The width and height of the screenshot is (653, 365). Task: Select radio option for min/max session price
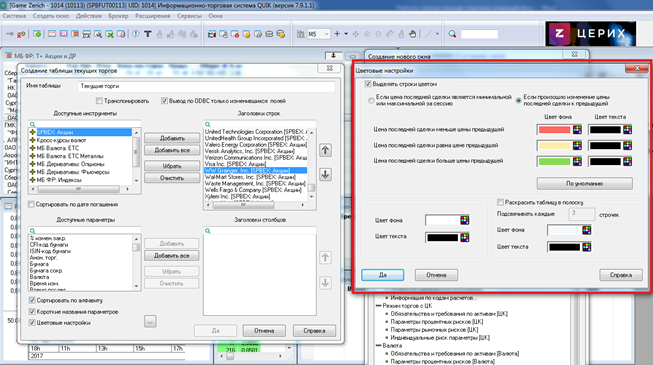(371, 100)
